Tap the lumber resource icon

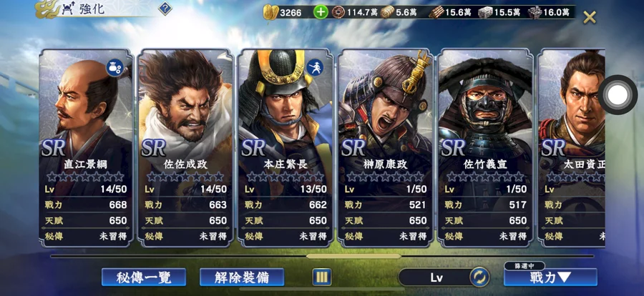(x=436, y=12)
